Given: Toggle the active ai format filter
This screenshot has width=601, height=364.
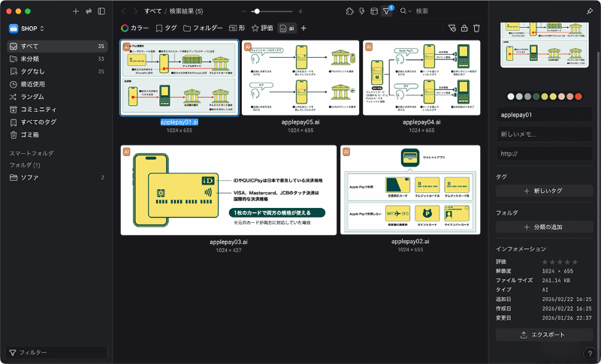Looking at the screenshot, I should click(287, 28).
